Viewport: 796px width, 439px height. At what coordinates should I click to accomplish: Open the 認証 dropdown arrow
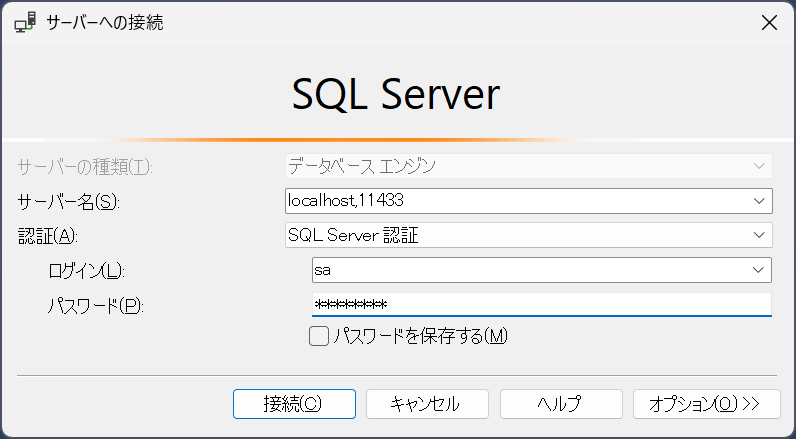point(759,235)
